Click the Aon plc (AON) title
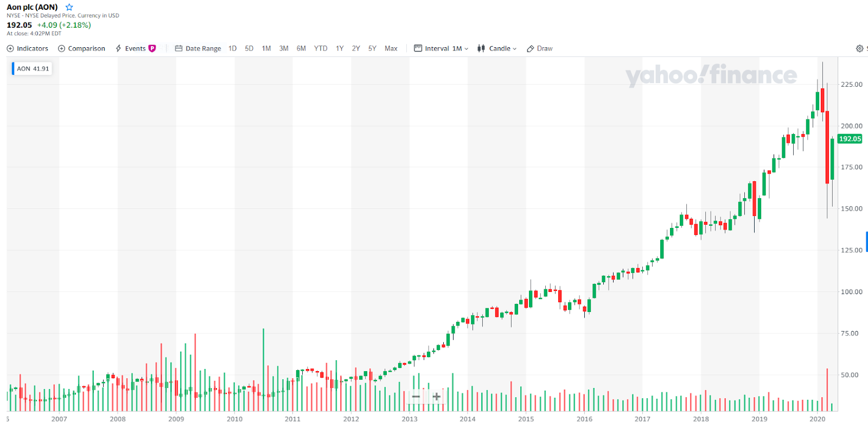Image resolution: width=868 pixels, height=426 pixels. (32, 7)
